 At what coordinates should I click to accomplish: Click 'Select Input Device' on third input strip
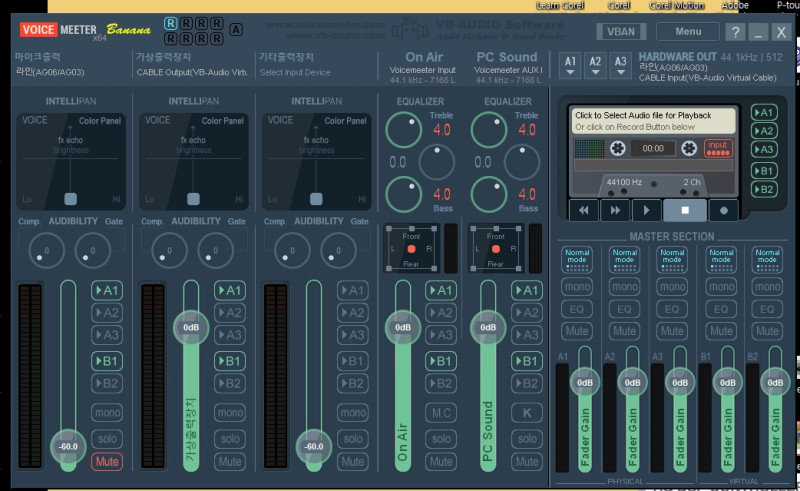point(297,72)
